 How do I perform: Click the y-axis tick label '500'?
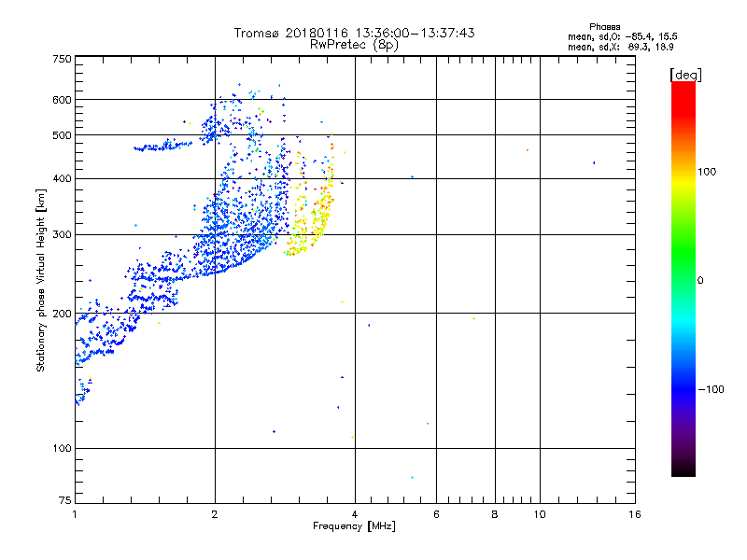point(63,135)
